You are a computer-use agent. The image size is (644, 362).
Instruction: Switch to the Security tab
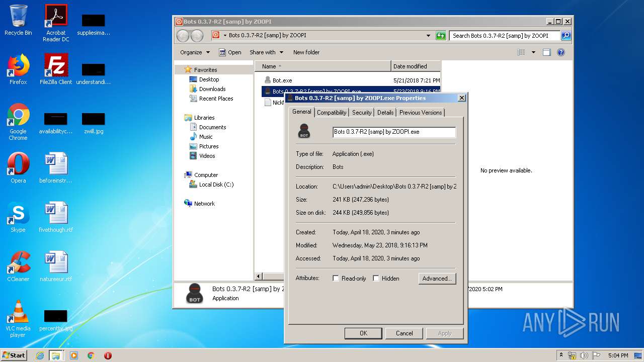362,113
